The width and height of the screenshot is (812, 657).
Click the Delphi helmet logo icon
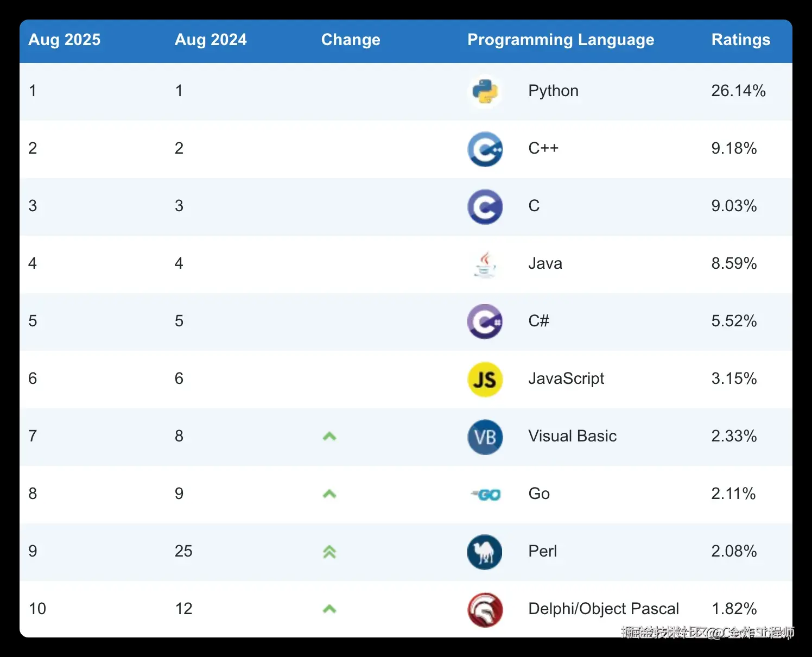[x=485, y=609]
